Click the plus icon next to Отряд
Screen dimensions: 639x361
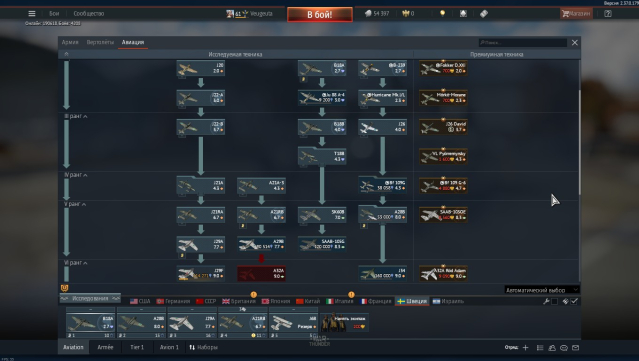click(525, 348)
